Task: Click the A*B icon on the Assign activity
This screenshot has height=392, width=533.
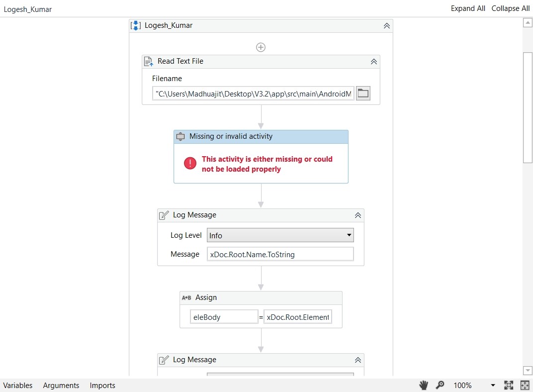Action: [186, 297]
